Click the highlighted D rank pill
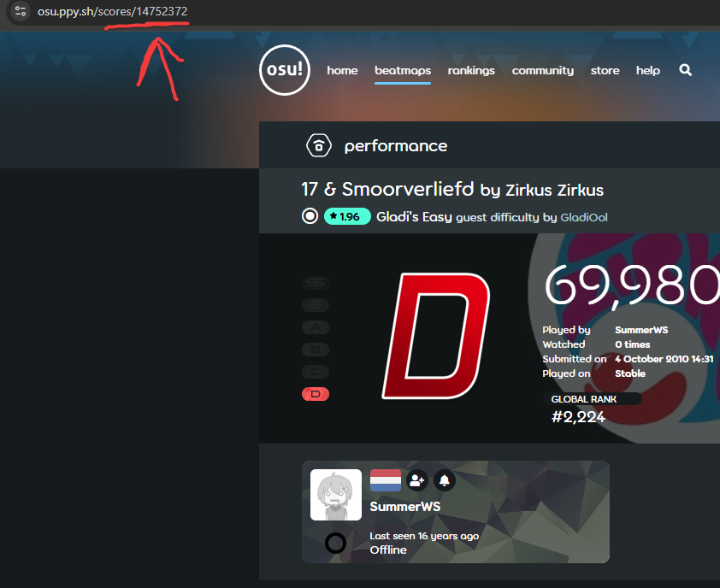720x588 pixels. tap(316, 394)
